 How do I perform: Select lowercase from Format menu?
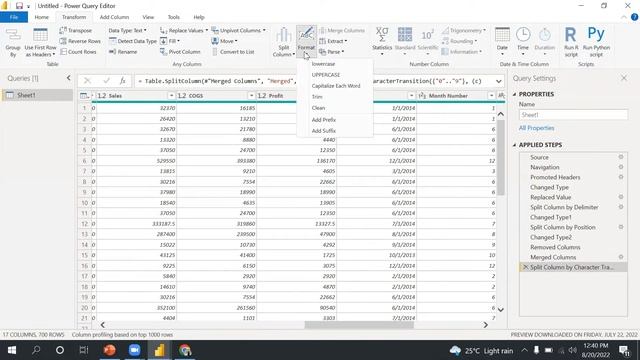coord(323,64)
